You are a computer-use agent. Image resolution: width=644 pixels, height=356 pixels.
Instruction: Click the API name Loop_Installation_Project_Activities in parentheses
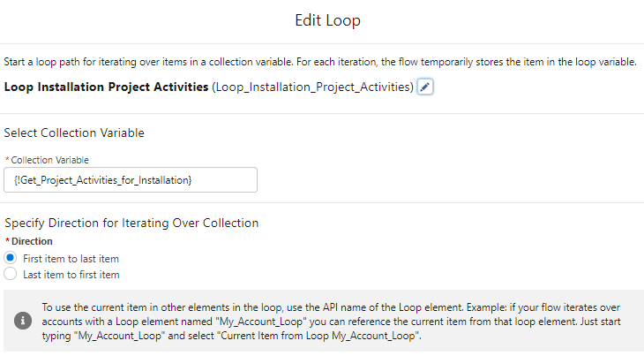[x=313, y=87]
